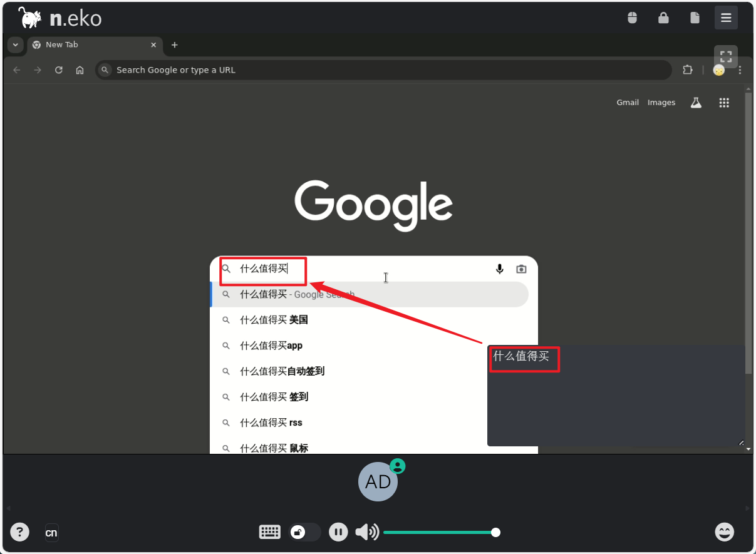
Task: Select suggestion '什么值得买app'
Action: [374, 346]
